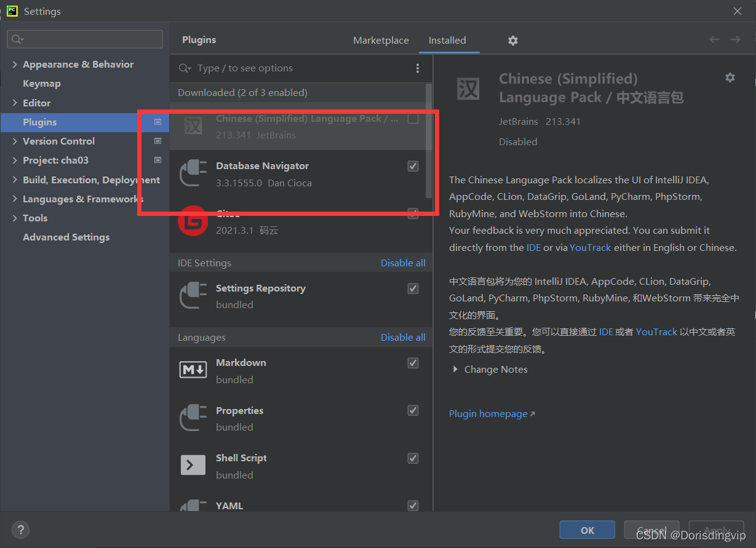Click the Markdown plugin icon
This screenshot has width=756, height=548.
tap(193, 370)
